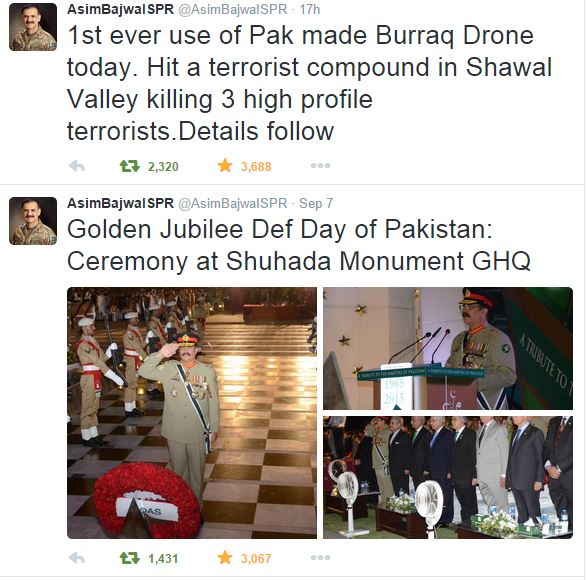Open the profile avatar on first tweet

coord(33,27)
